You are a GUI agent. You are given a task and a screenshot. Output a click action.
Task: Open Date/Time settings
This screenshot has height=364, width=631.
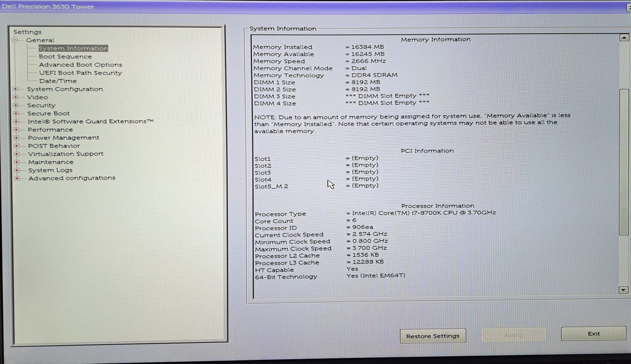tap(58, 81)
